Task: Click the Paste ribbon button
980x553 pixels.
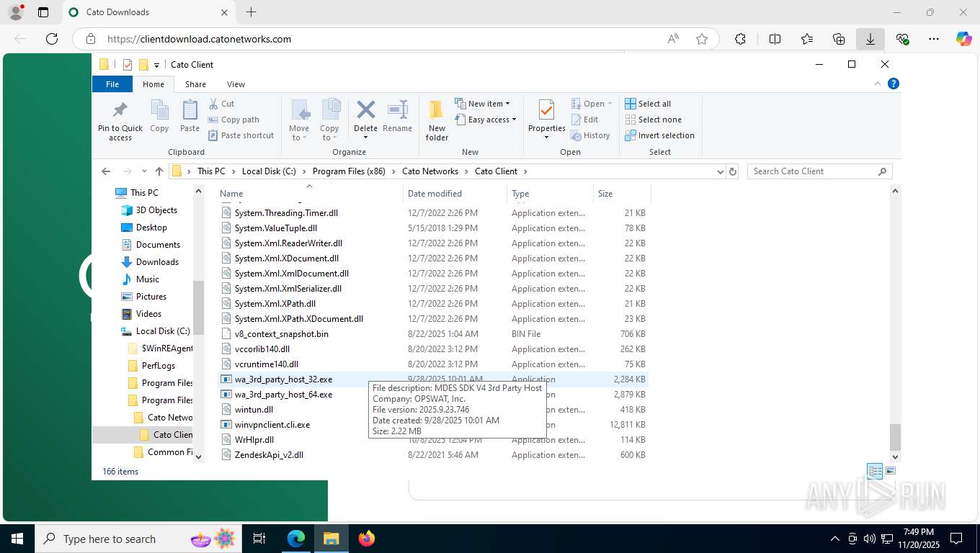Action: [x=190, y=117]
